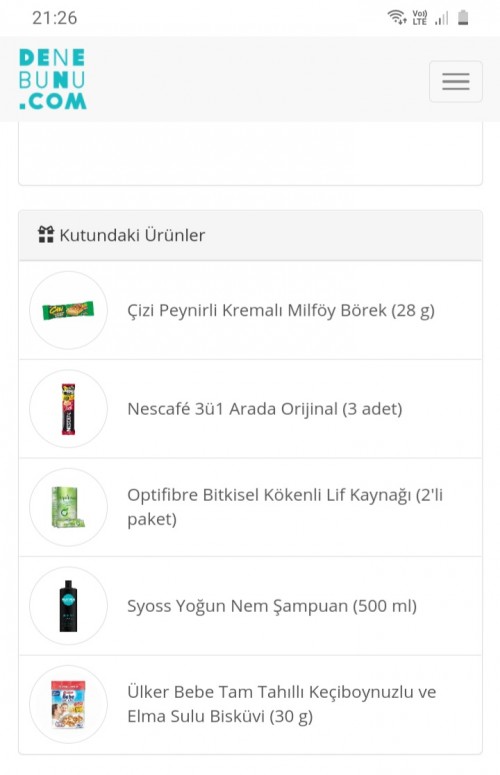The height and width of the screenshot is (775, 500).
Task: Tap the Çizi Milföy Börek product image
Action: 68,310
